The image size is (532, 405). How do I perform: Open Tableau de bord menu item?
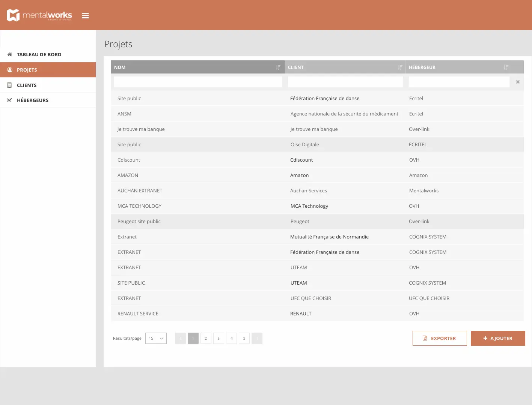48,54
